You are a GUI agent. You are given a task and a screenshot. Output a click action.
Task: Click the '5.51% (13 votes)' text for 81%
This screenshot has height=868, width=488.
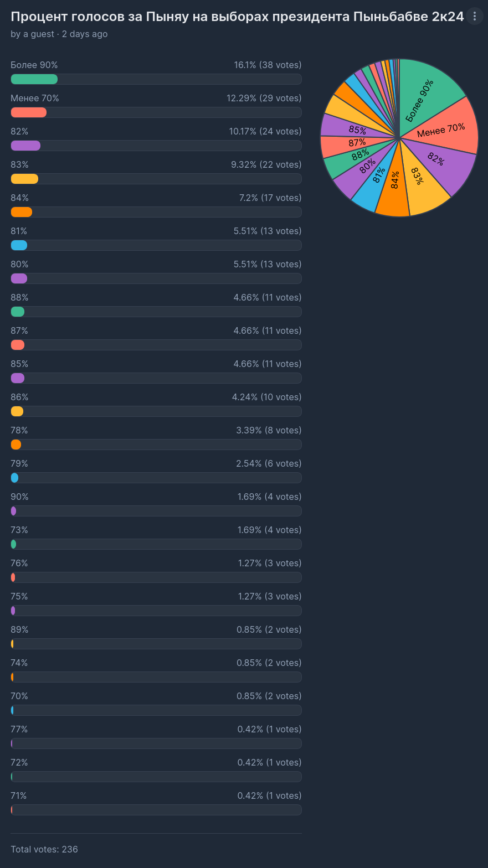[268, 231]
